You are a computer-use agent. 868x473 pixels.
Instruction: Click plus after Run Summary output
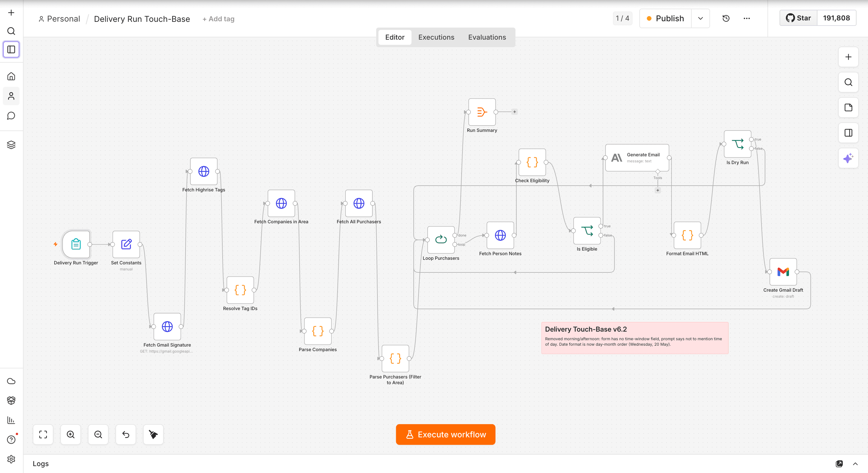514,112
